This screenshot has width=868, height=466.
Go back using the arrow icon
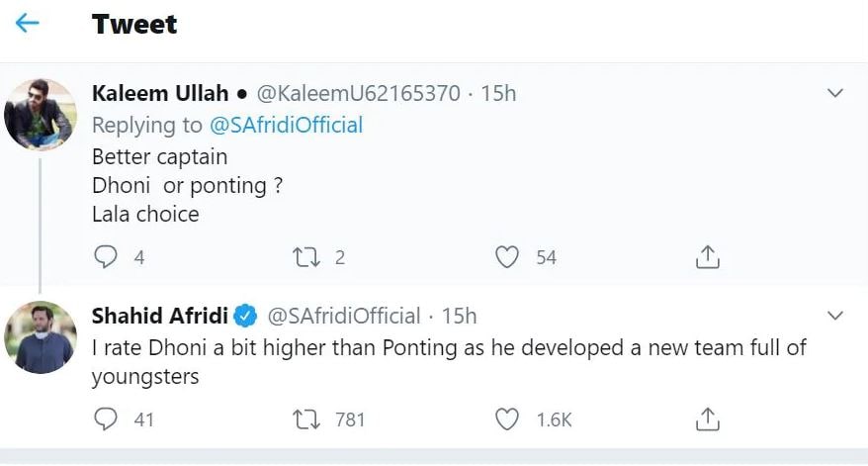28,24
